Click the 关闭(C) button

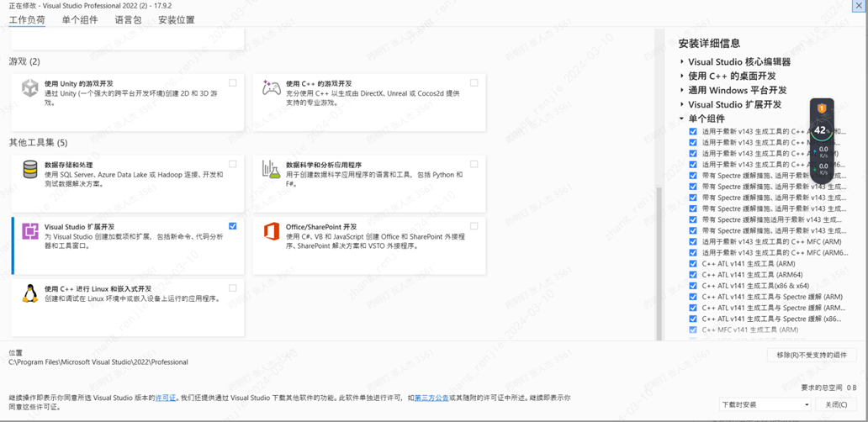[836, 405]
